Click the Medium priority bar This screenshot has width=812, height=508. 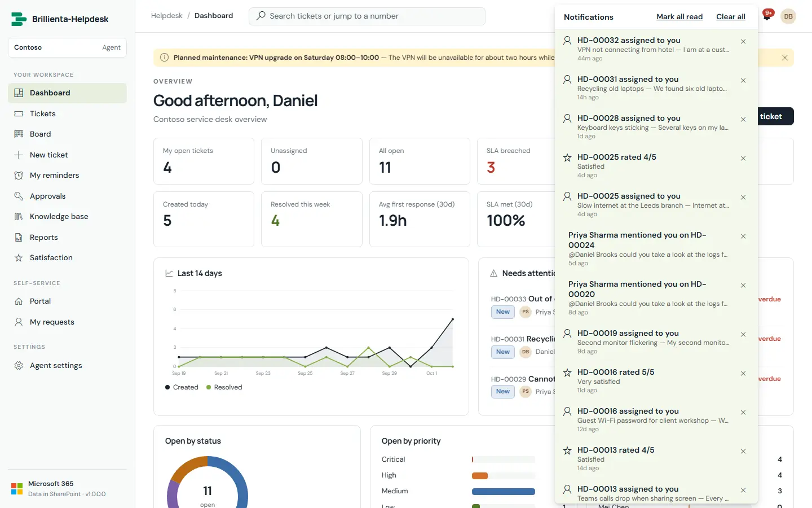tap(503, 492)
